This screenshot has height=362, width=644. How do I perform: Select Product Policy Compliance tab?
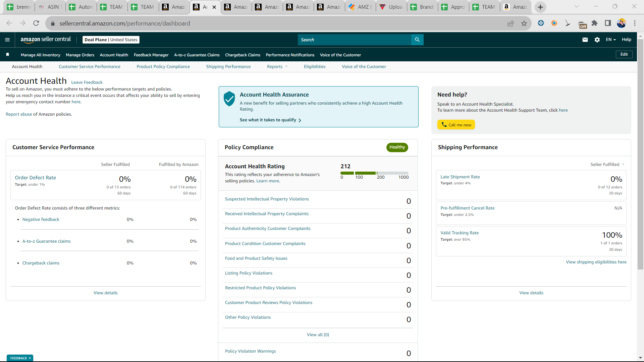163,66
